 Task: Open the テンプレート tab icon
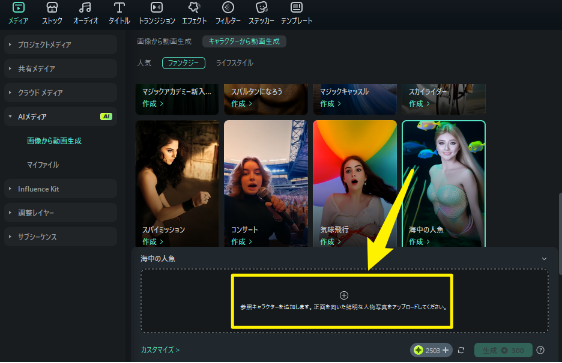coord(296,8)
